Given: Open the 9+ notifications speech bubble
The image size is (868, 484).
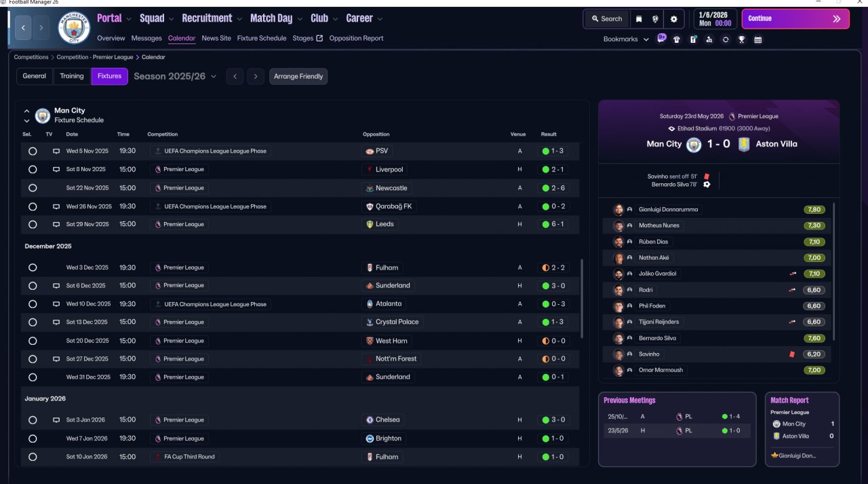Looking at the screenshot, I should click(662, 39).
